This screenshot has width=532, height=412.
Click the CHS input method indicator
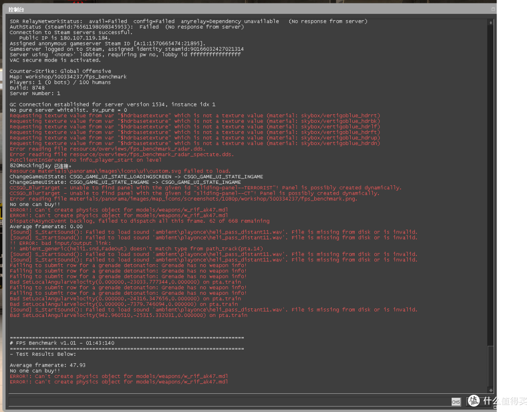[x=456, y=402]
